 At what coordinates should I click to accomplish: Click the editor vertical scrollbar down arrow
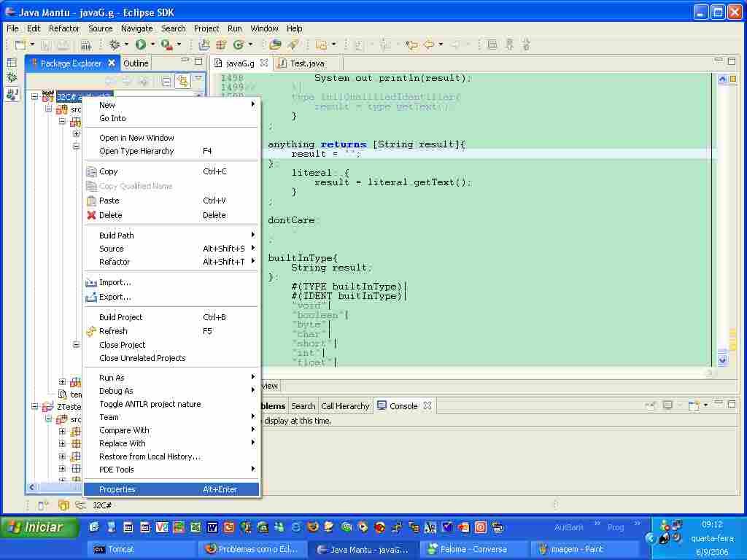pos(722,360)
